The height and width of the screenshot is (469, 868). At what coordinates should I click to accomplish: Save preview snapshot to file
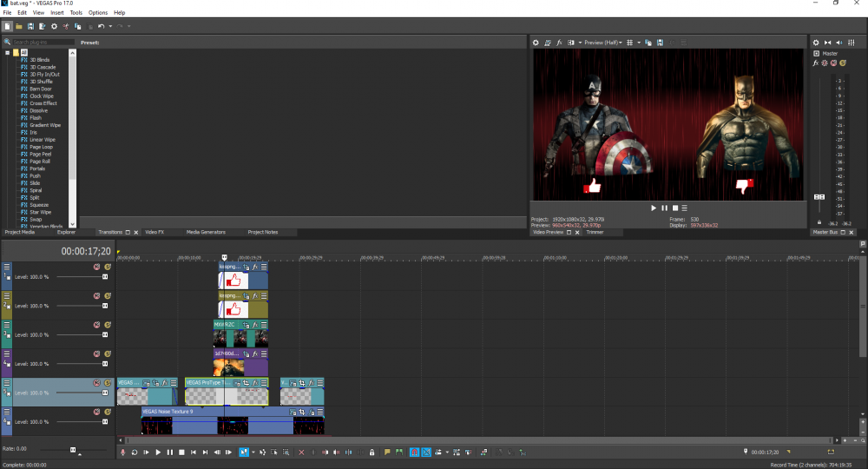(x=660, y=43)
